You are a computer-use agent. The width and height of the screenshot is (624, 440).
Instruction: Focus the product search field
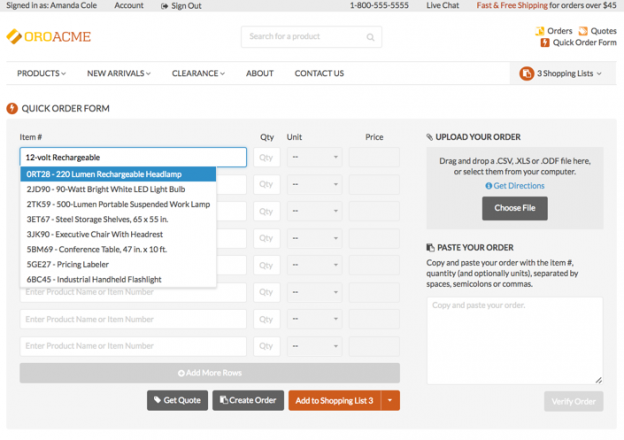[x=311, y=37]
